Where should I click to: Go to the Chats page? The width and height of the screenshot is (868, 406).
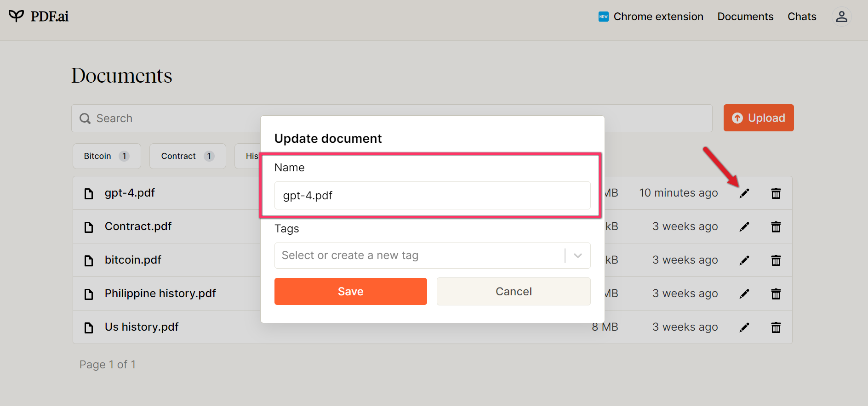[x=802, y=17]
